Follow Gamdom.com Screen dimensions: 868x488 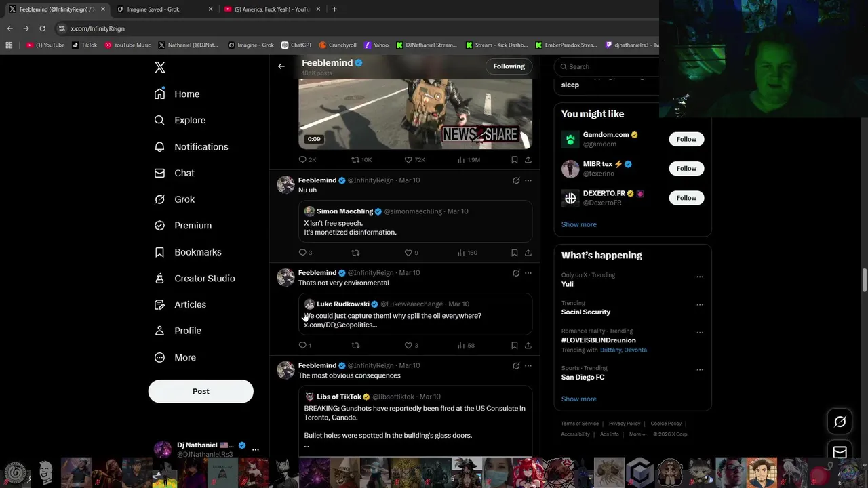[x=686, y=139]
